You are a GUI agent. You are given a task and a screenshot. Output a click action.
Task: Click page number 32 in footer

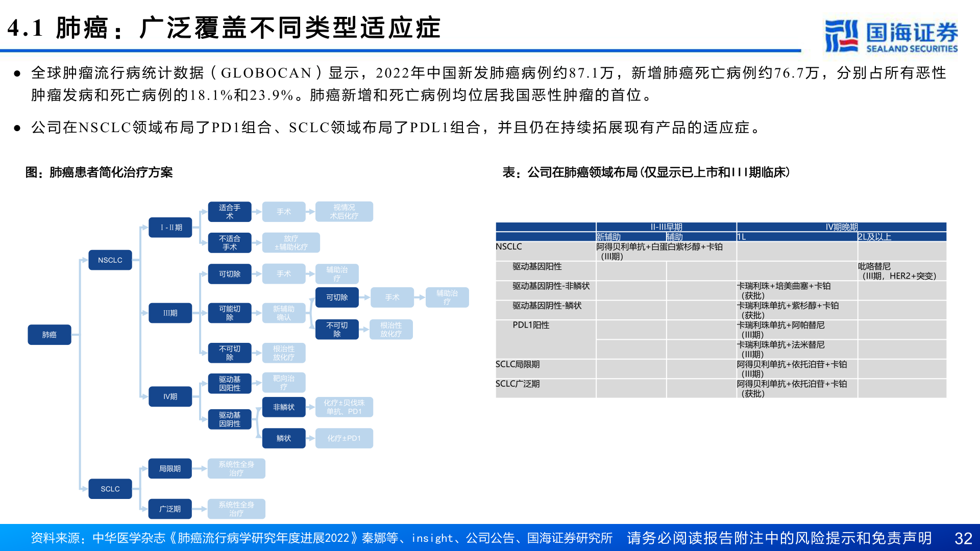click(963, 538)
